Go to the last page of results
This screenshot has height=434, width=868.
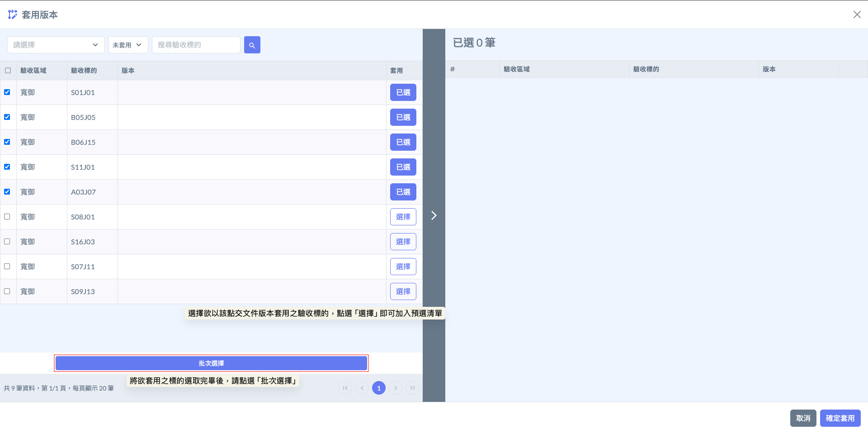(412, 388)
